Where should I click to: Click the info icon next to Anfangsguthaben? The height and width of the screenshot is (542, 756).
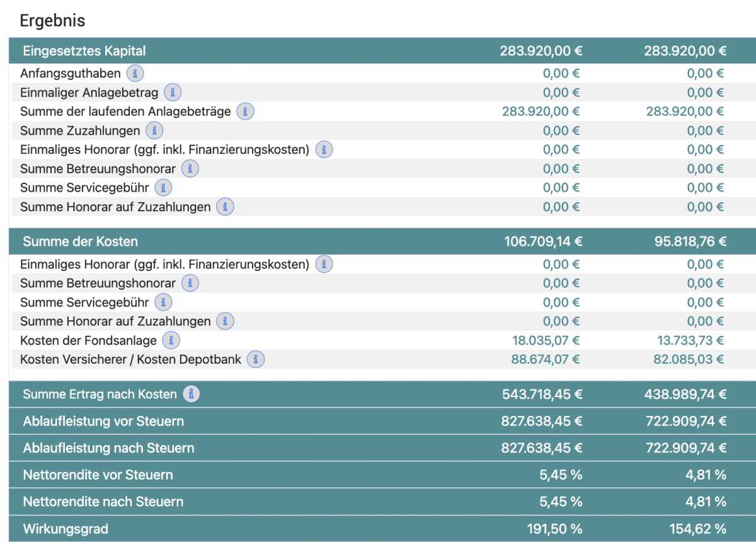[x=135, y=74]
